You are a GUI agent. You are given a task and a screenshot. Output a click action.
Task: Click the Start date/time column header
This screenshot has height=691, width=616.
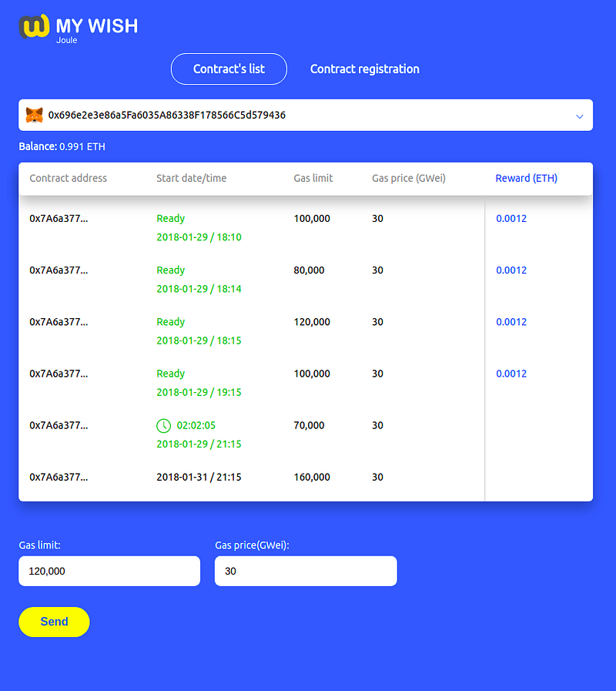[x=191, y=178]
